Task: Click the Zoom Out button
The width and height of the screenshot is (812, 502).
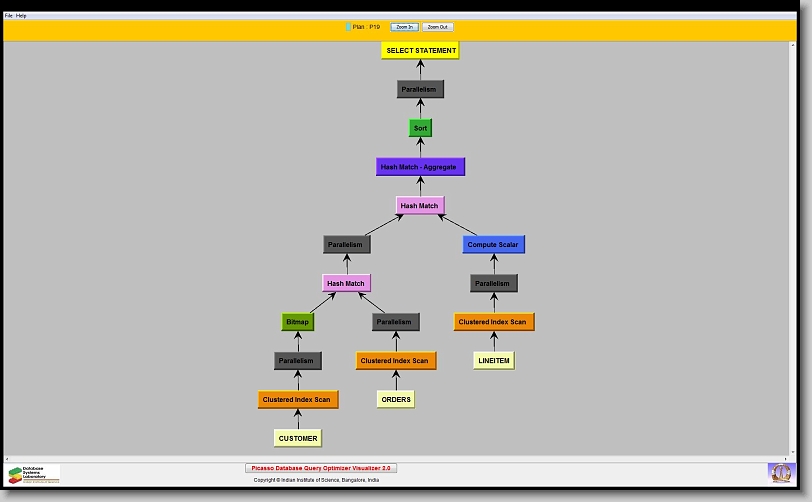Action: pos(437,27)
